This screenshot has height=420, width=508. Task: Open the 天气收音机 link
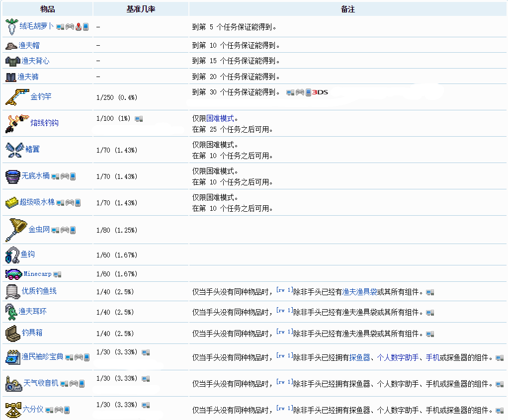41,383
